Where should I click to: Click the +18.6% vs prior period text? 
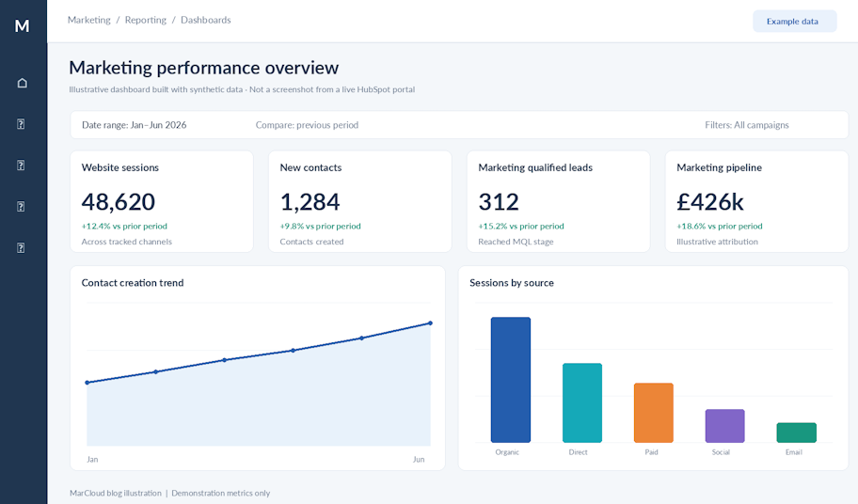(720, 226)
